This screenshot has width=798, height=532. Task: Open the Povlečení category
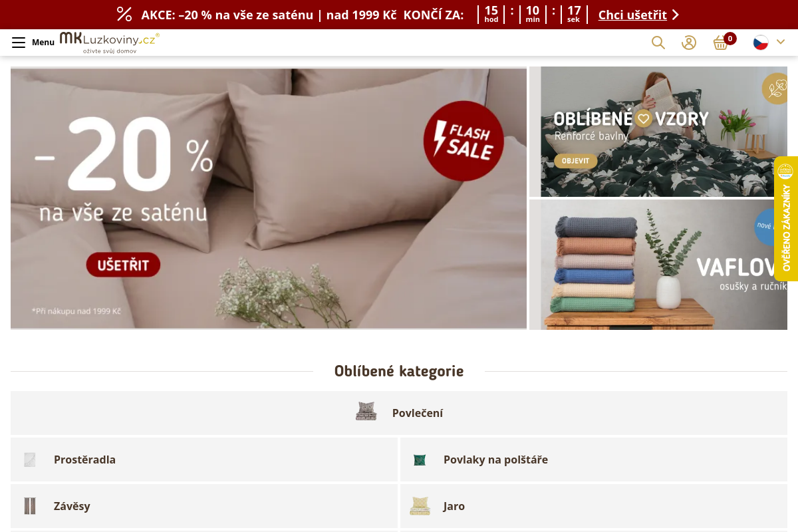[399, 413]
